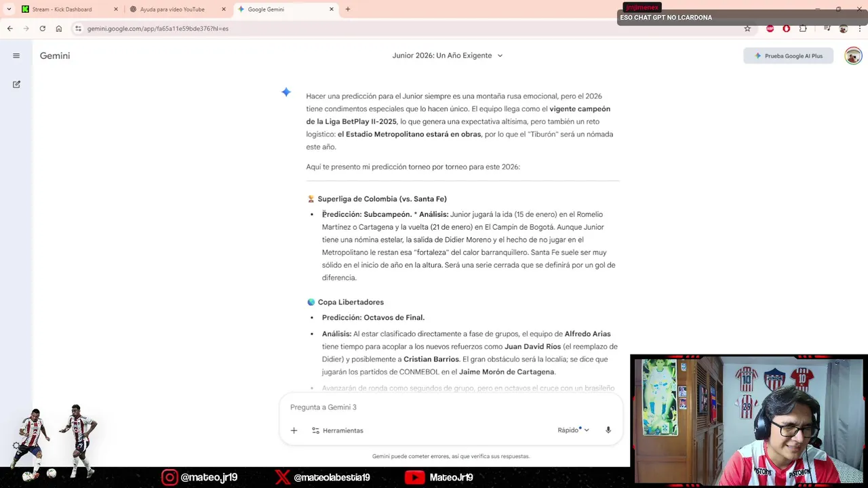Screen dimensions: 868x488
Task: Open a new browser tab
Action: pyautogui.click(x=348, y=9)
